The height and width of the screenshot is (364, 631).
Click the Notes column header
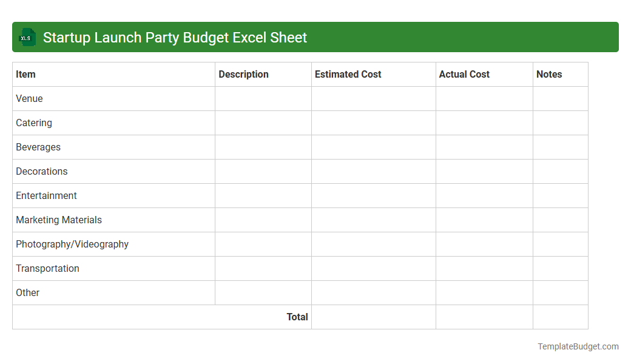[549, 74]
